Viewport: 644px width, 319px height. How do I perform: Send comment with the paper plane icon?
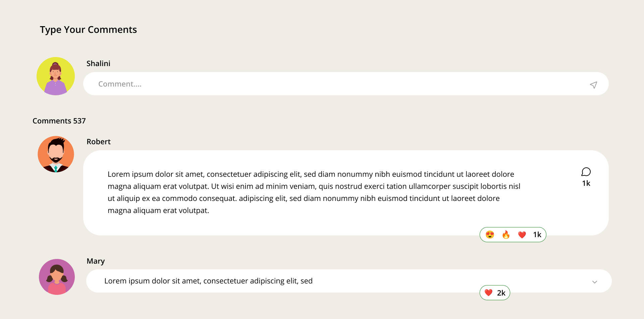(593, 85)
